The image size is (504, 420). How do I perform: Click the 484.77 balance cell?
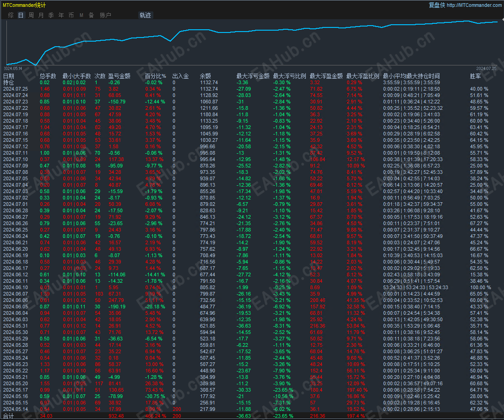click(208, 307)
